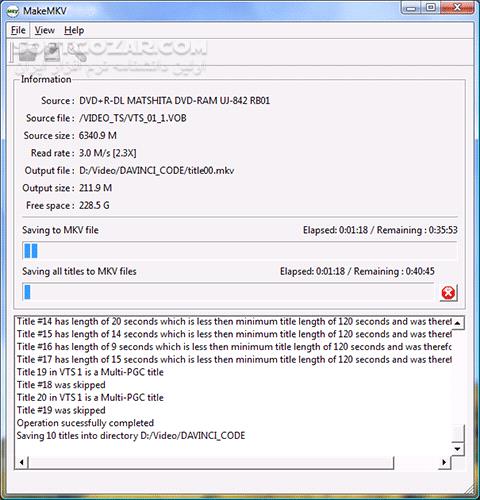This screenshot has width=480, height=500.
Task: Select the 'Operation sucessfully completed' log line
Action: 85,423
